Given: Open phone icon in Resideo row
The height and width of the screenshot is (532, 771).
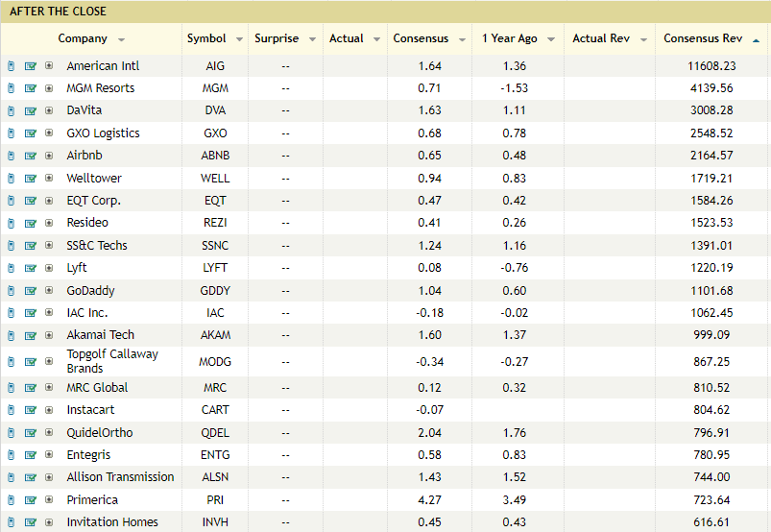Looking at the screenshot, I should coord(12,223).
